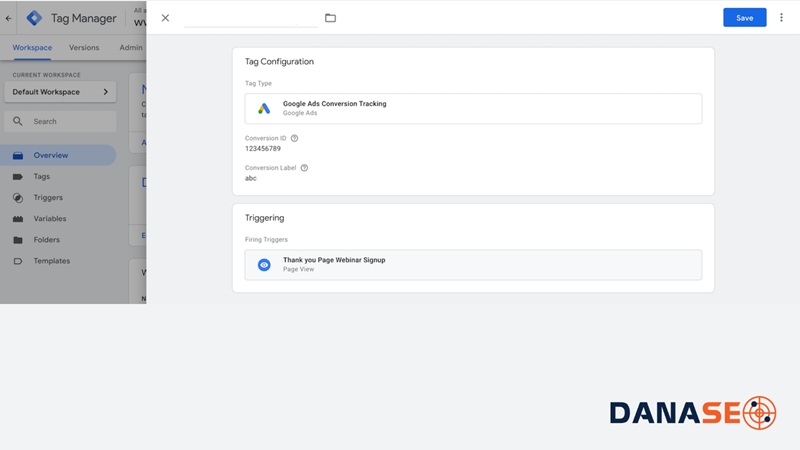Click the Conversion Label help icon

(304, 168)
